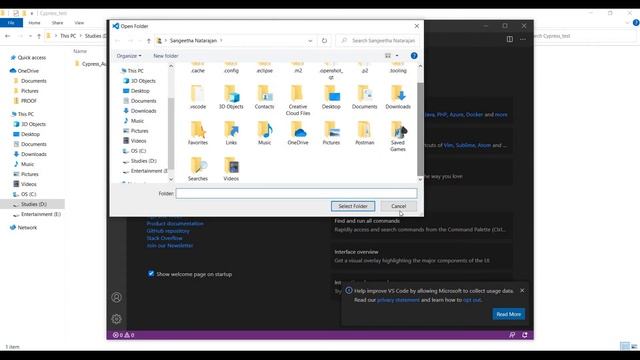The image size is (640, 360).
Task: Select Studies (D:) in dialog navigation tree
Action: tap(140, 161)
